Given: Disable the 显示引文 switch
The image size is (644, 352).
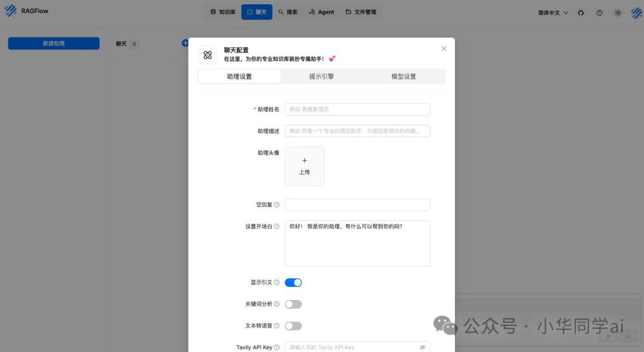Looking at the screenshot, I should click(x=293, y=283).
